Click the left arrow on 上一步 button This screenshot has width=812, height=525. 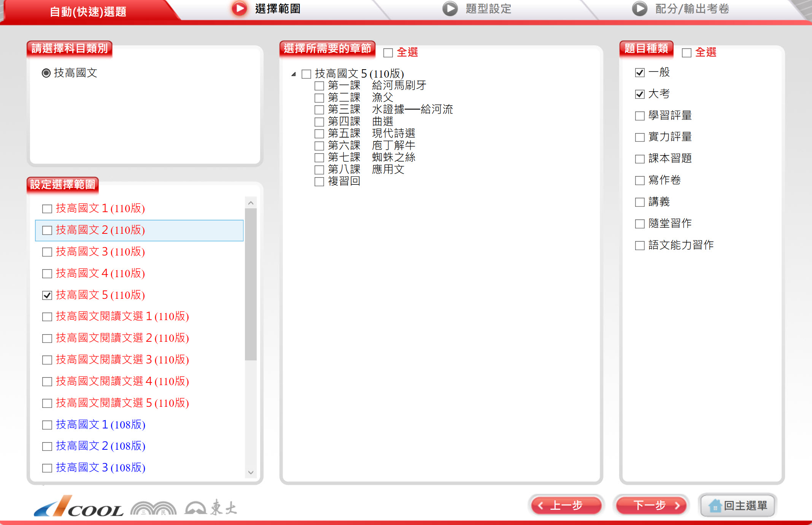point(540,506)
